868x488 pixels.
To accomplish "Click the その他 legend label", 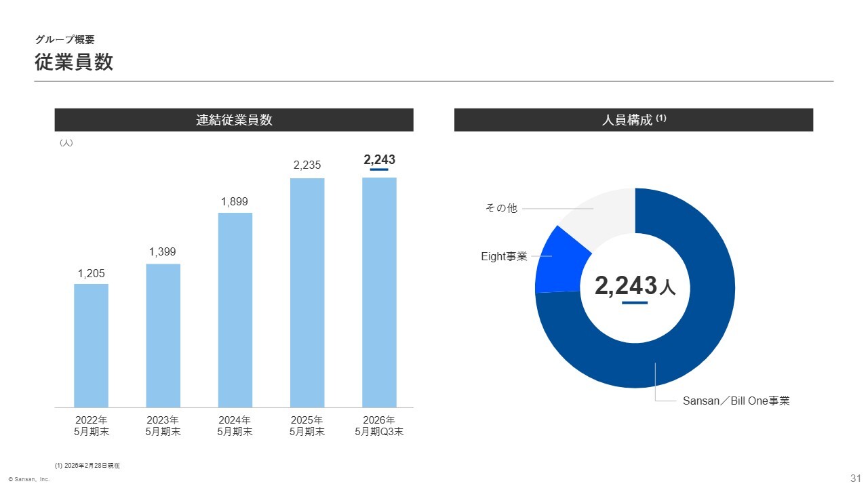I will tap(501, 208).
